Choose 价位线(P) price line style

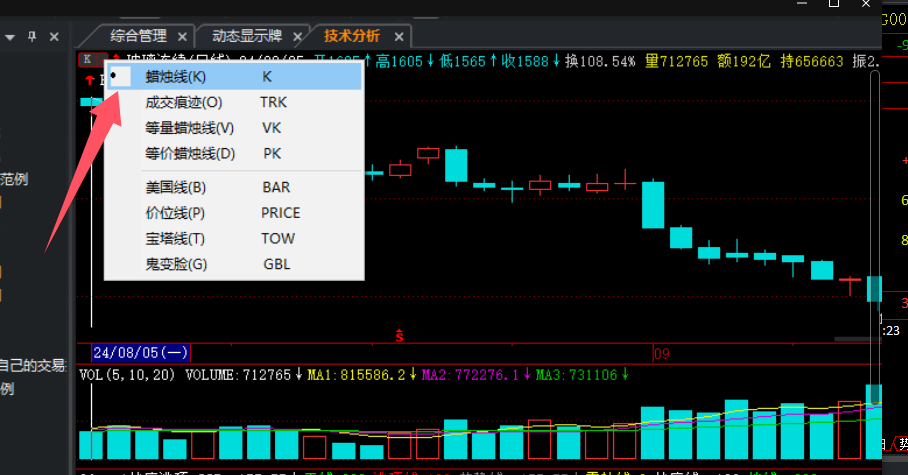pyautogui.click(x=174, y=213)
